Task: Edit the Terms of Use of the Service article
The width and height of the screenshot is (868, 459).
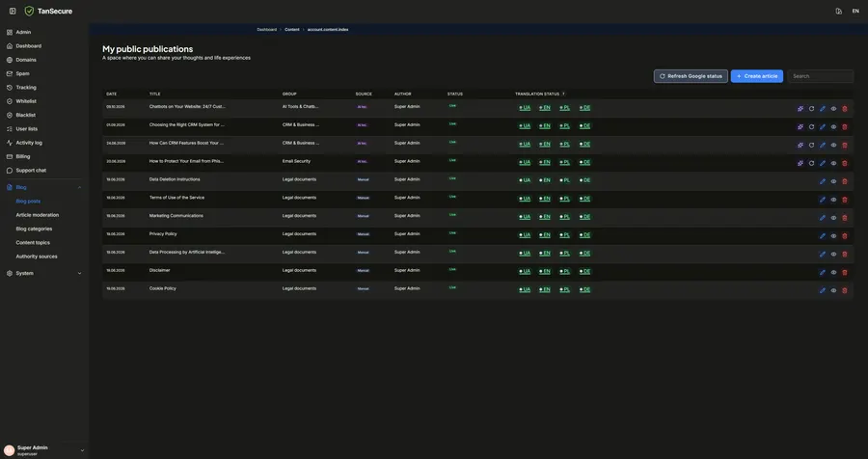Action: tap(823, 200)
